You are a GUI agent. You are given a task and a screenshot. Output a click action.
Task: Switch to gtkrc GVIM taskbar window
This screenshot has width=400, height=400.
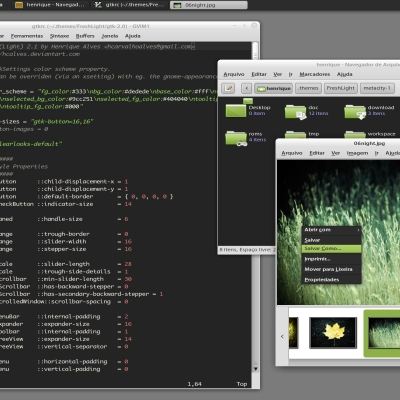click(x=130, y=5)
